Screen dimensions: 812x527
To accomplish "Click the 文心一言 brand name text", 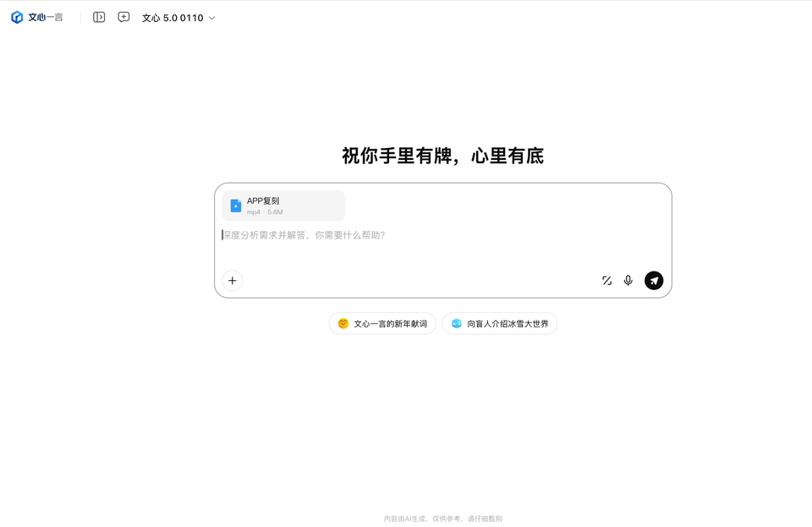I will pos(47,16).
